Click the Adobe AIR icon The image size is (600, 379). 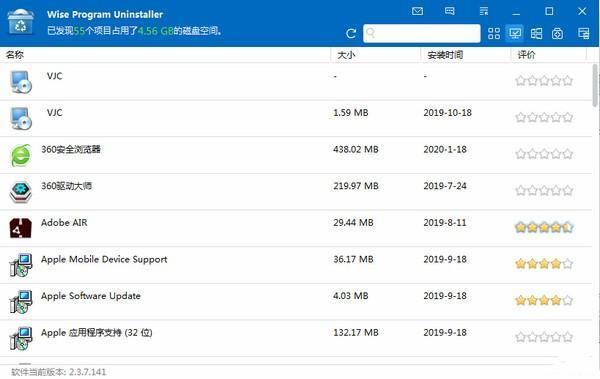(x=21, y=228)
